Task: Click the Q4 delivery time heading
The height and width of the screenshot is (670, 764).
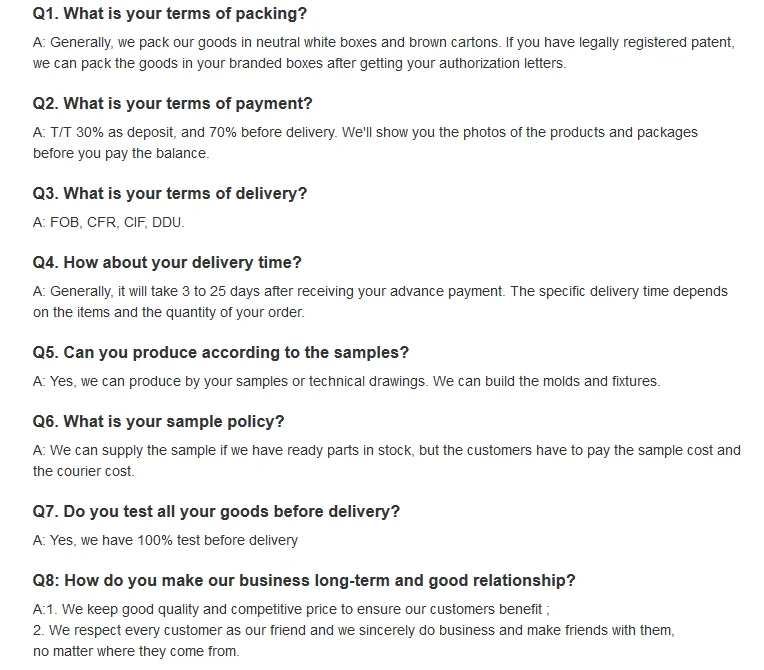Action: 167,263
